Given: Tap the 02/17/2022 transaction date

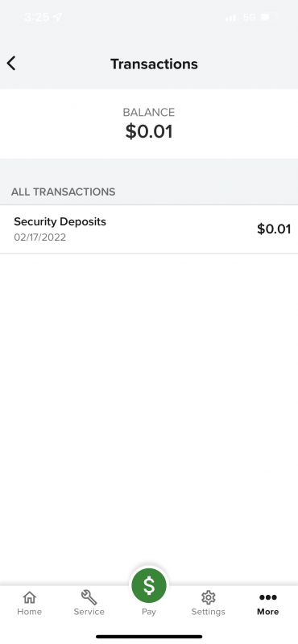Looking at the screenshot, I should pos(40,237).
